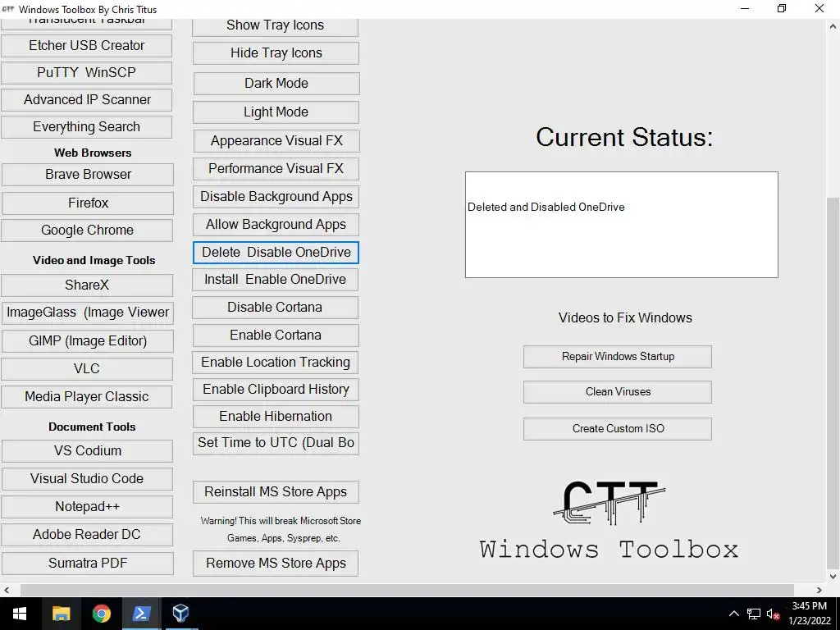Switch to Light Mode
Viewport: 840px width, 630px height.
(276, 112)
